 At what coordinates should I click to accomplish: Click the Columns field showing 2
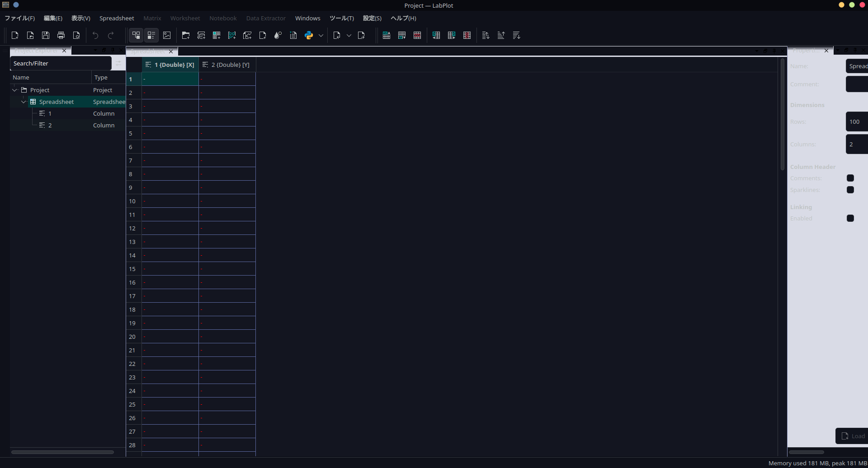(x=857, y=144)
